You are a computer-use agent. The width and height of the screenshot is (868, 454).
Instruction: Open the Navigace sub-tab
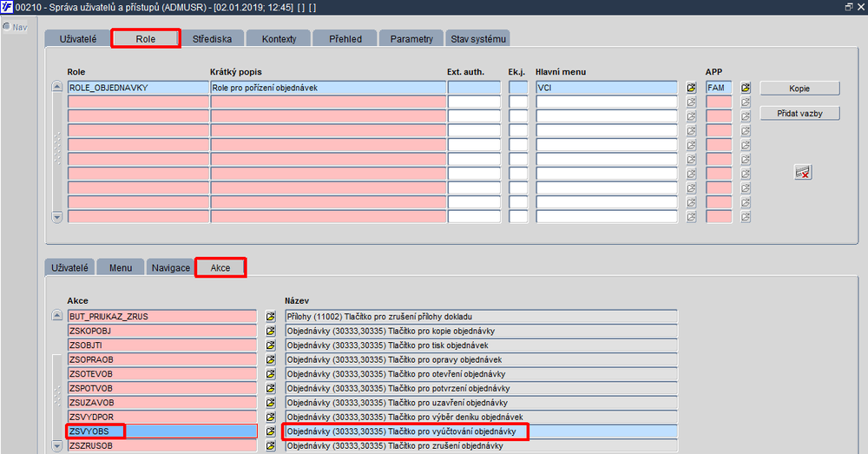[x=170, y=267]
